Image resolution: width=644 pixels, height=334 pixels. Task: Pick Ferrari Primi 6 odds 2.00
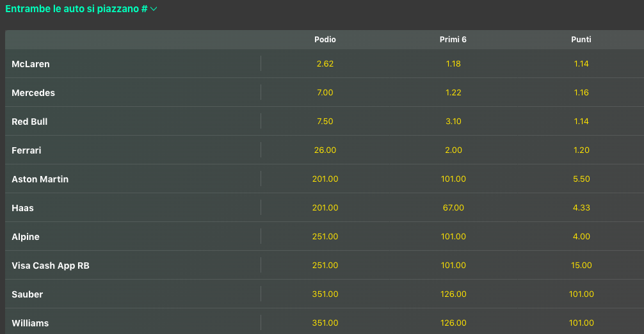(453, 150)
